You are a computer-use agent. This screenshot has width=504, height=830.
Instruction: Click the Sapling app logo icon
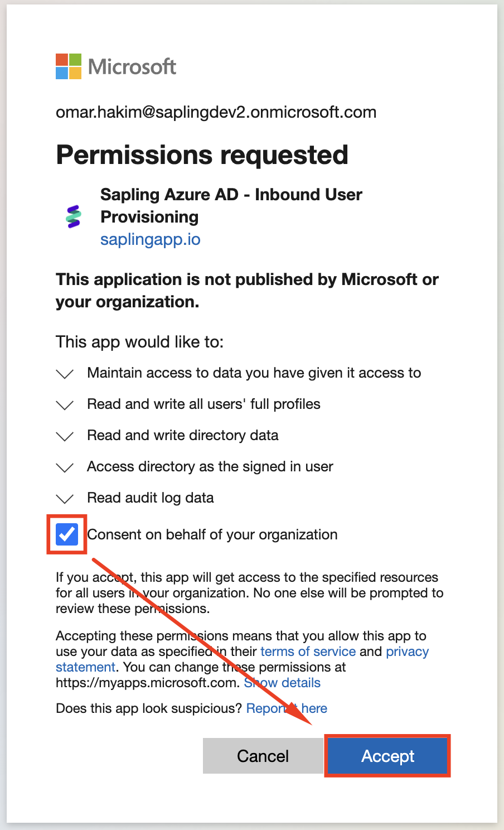point(74,216)
